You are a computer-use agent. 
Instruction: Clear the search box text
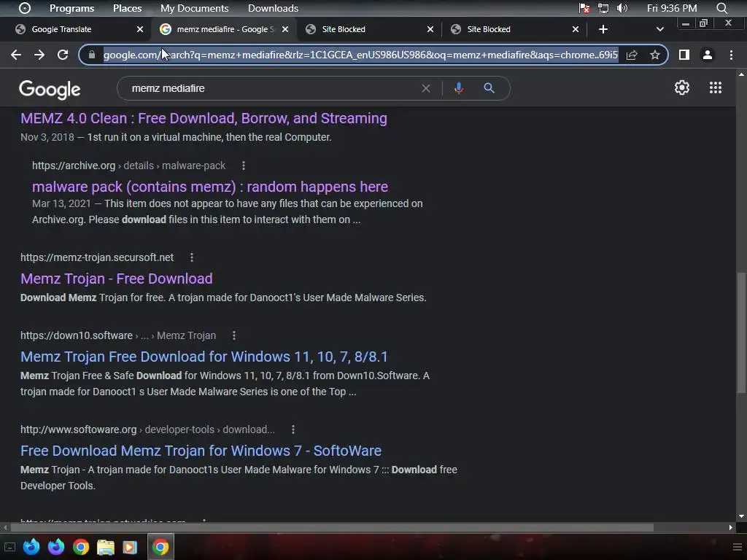click(426, 88)
